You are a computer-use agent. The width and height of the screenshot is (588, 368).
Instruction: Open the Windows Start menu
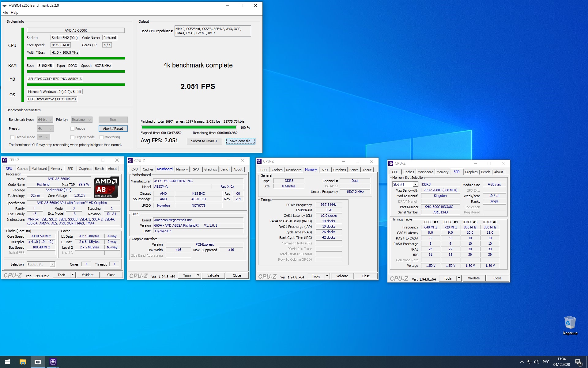click(x=7, y=362)
